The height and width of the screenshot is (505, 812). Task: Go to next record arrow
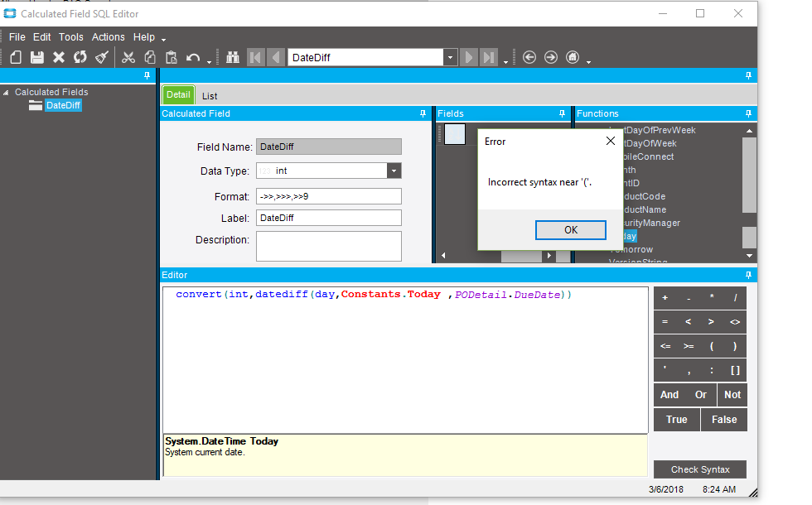point(469,57)
